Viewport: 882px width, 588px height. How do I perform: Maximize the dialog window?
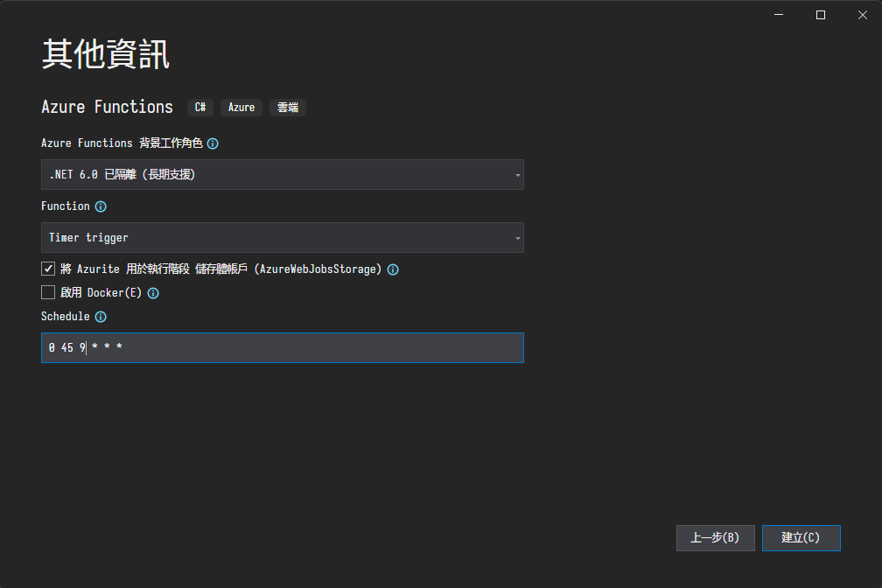(x=821, y=15)
